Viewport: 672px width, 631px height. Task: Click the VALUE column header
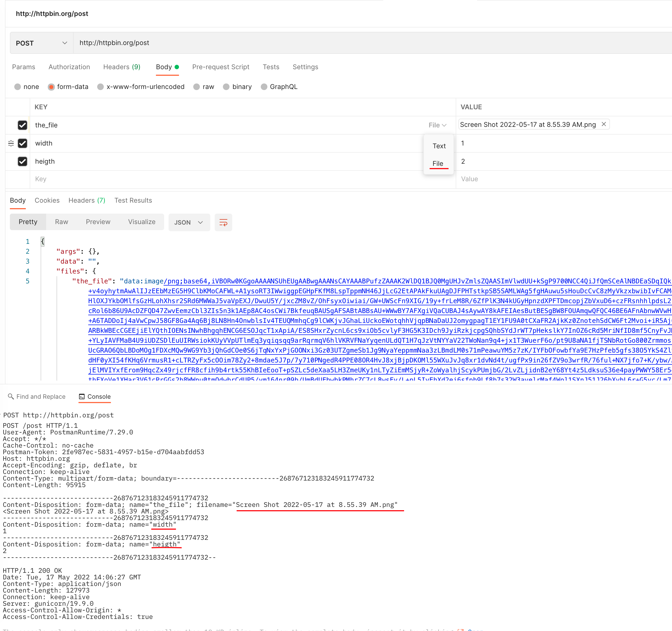coord(471,107)
